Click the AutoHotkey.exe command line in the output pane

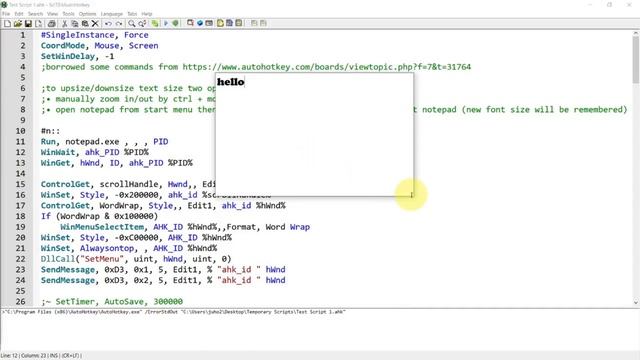click(x=173, y=312)
